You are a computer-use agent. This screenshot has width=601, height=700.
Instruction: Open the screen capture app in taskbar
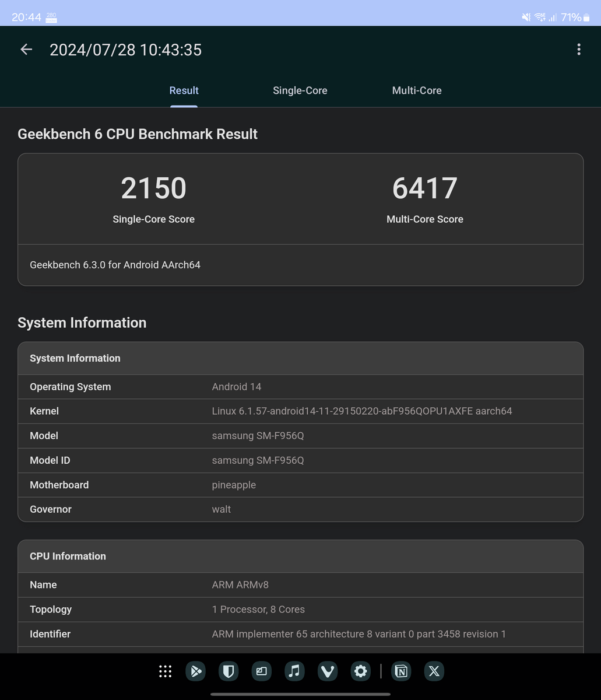click(262, 671)
